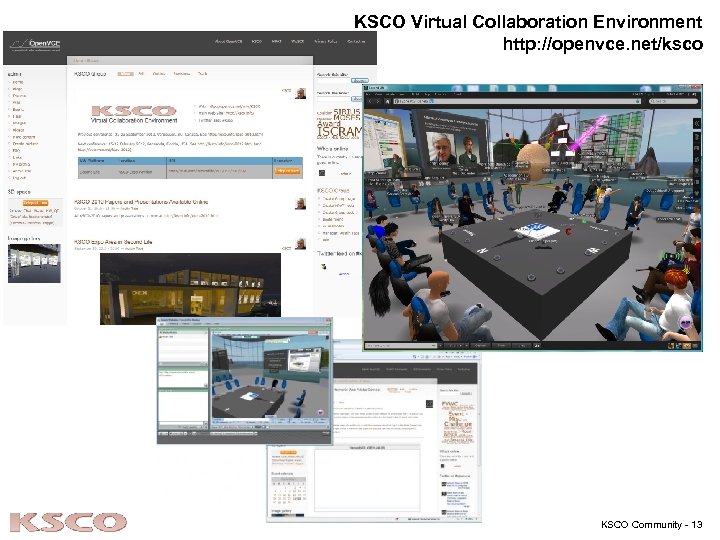Click the ISCRAM tag in the tag cloud

click(340, 131)
